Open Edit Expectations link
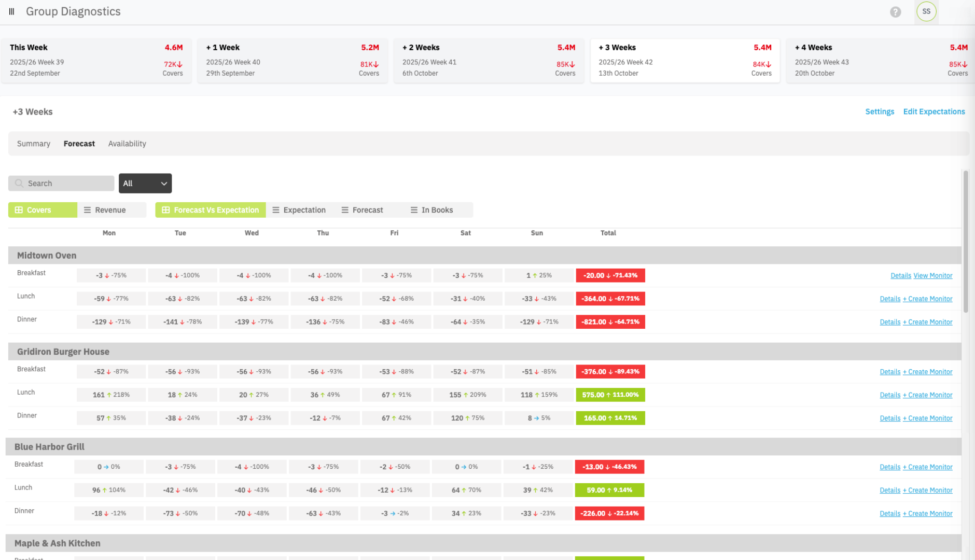Screen dimensions: 975x560 (x=934, y=111)
